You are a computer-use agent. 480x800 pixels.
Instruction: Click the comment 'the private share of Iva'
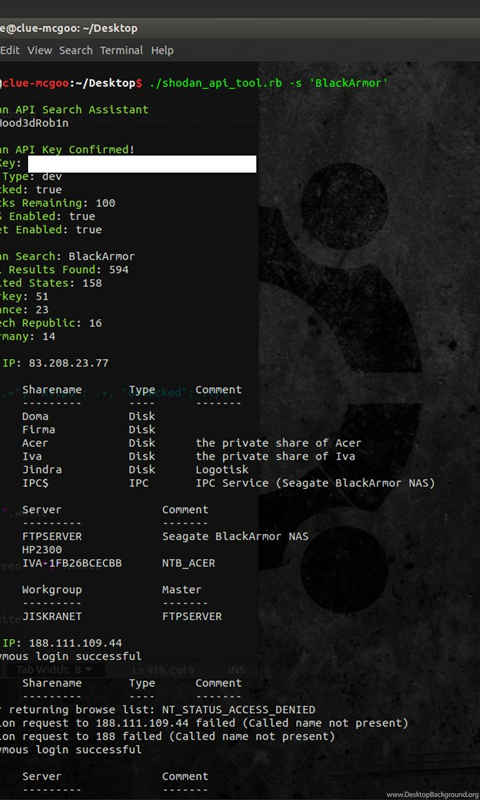275,456
